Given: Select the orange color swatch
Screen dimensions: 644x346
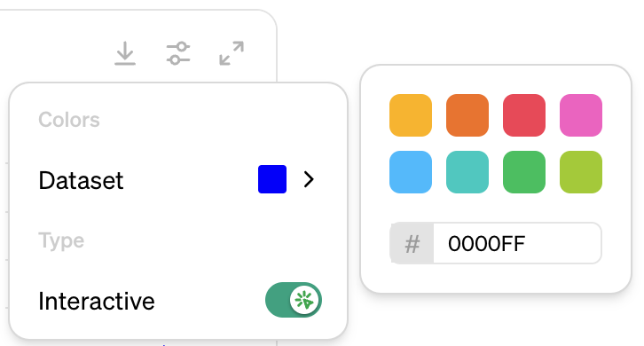Looking at the screenshot, I should tap(467, 115).
